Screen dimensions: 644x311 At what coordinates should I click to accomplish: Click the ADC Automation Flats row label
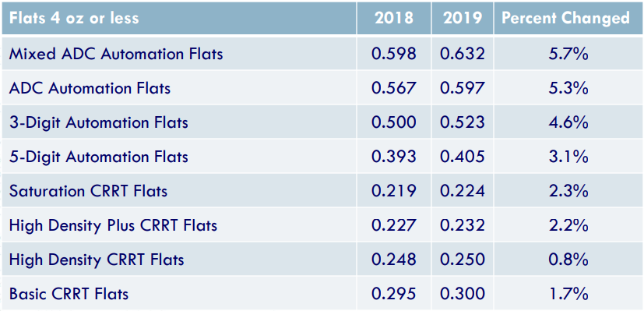coord(90,88)
